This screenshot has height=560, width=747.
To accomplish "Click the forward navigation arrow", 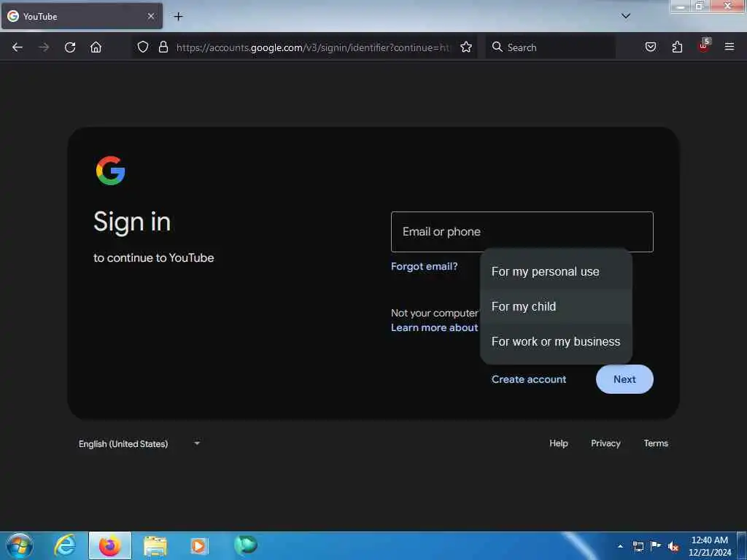I will tap(44, 47).
